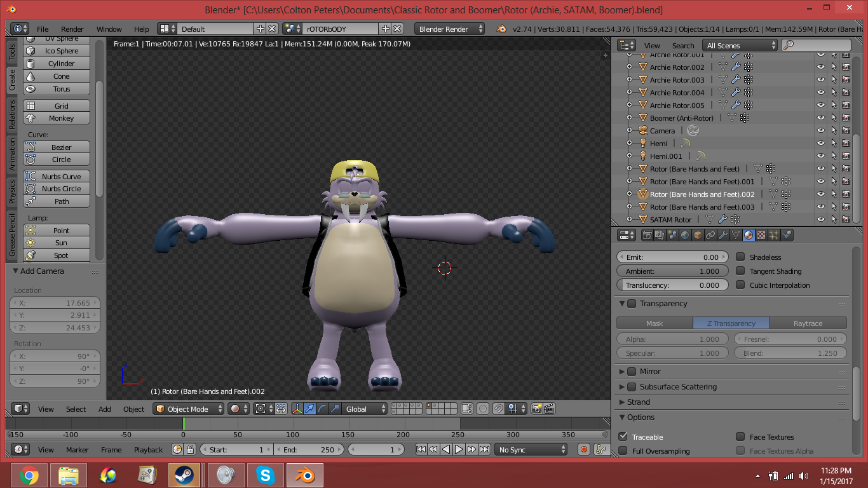Hide Boomer (Anti-Rotor) using its eye icon
The width and height of the screenshot is (868, 488).
(821, 118)
